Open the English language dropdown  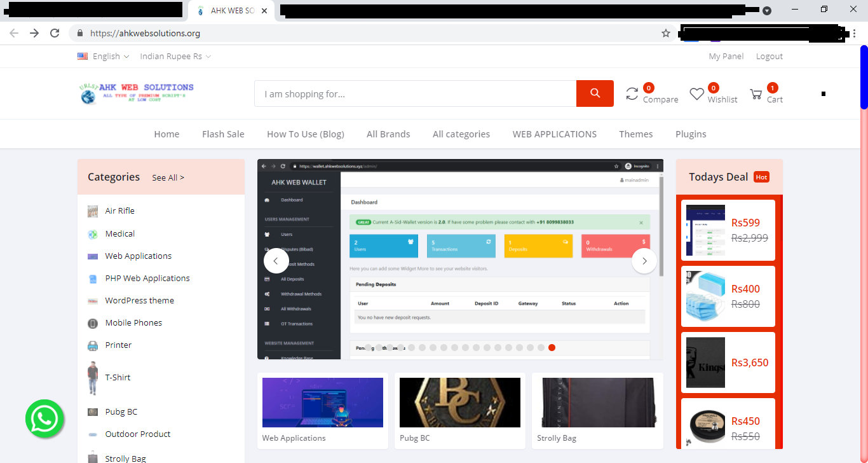[x=104, y=56]
